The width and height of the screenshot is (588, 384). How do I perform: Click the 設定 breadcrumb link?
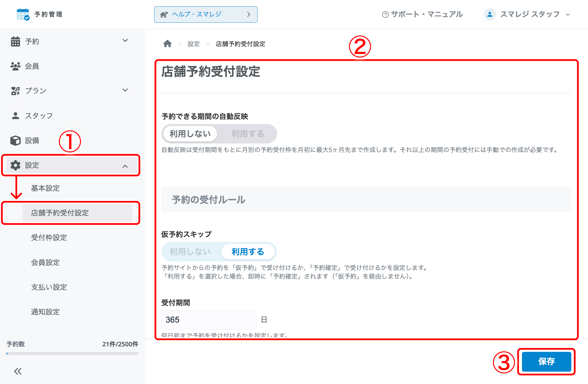click(194, 44)
